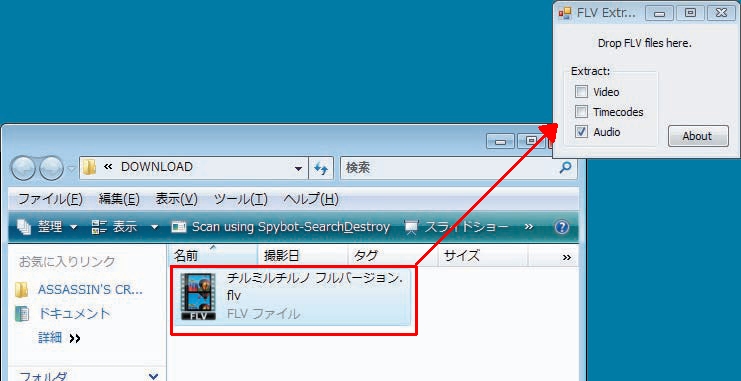
Task: Click the 検索 search input field
Action: pyautogui.click(x=449, y=168)
